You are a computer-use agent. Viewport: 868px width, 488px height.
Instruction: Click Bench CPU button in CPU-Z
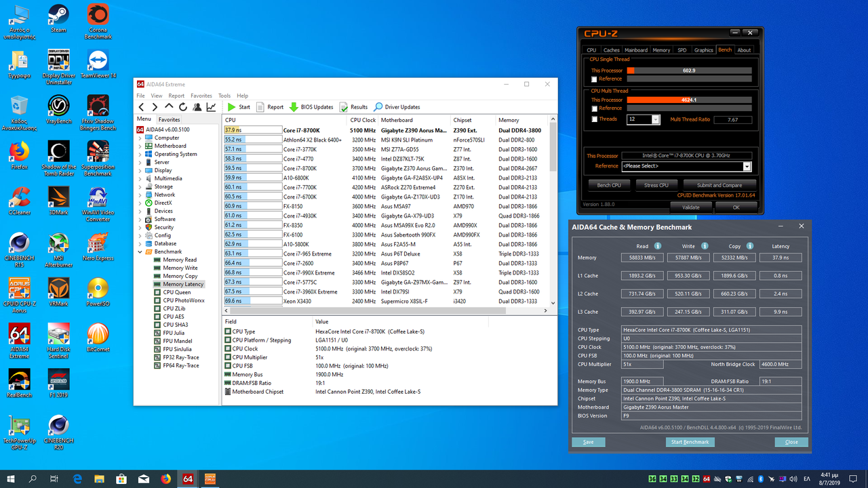pyautogui.click(x=609, y=185)
